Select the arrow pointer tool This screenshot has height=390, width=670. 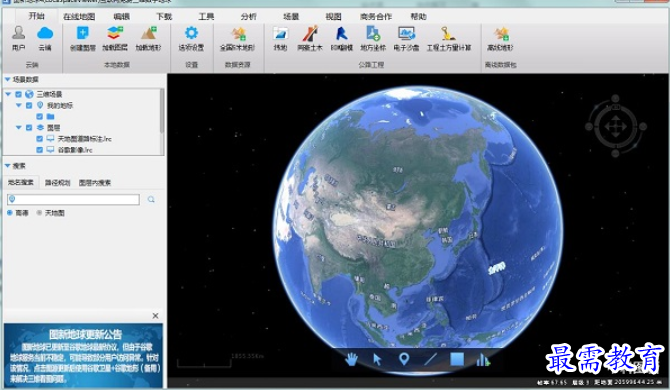pos(377,359)
